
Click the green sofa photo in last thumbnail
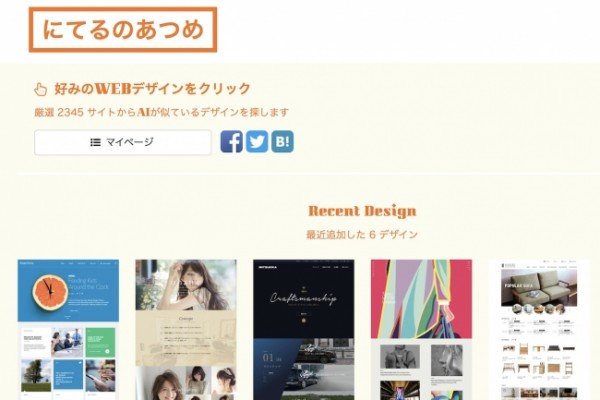(x=539, y=288)
